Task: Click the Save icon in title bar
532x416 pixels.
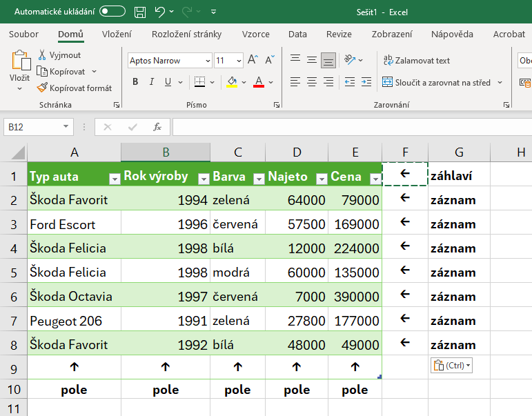Action: click(x=140, y=12)
